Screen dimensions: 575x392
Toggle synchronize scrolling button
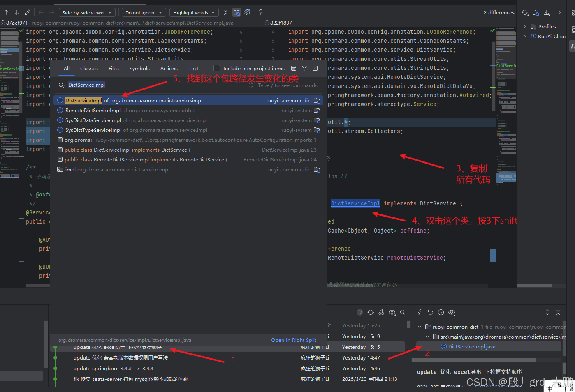click(x=236, y=12)
